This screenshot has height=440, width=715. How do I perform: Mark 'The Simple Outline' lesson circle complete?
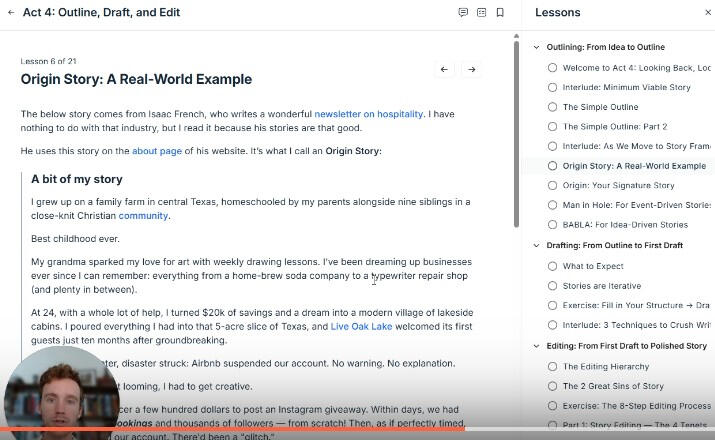pos(552,107)
